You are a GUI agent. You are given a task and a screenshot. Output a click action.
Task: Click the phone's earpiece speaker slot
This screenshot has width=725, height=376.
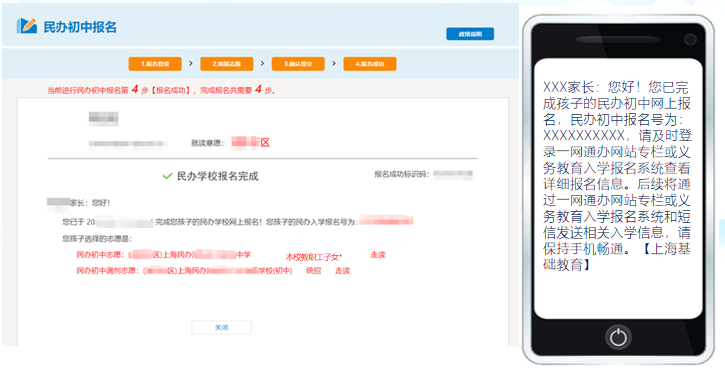pos(617,40)
